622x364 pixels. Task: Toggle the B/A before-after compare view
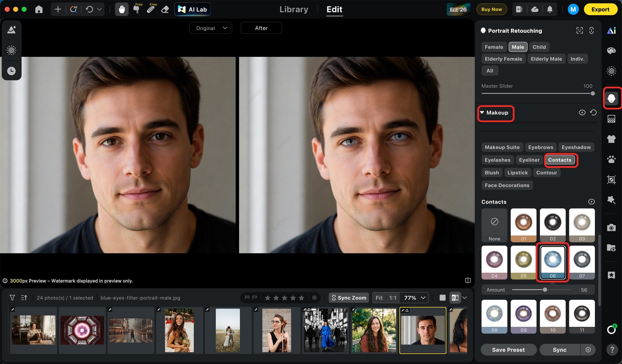455,298
